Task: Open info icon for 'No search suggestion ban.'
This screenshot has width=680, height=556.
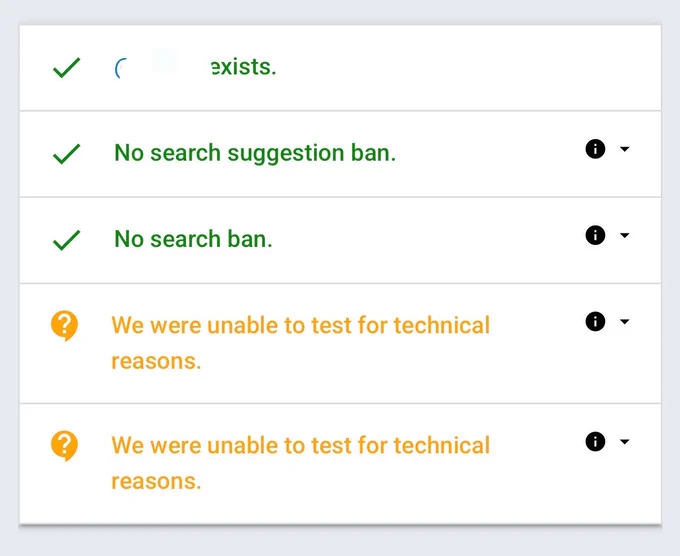Action: pyautogui.click(x=595, y=149)
